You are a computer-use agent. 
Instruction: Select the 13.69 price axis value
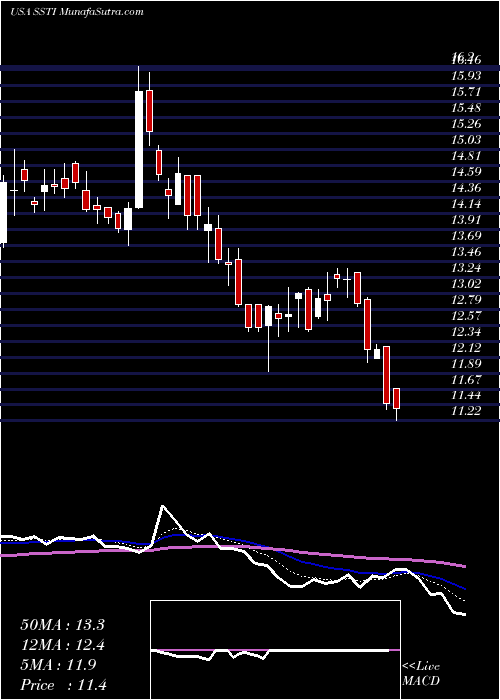point(466,236)
